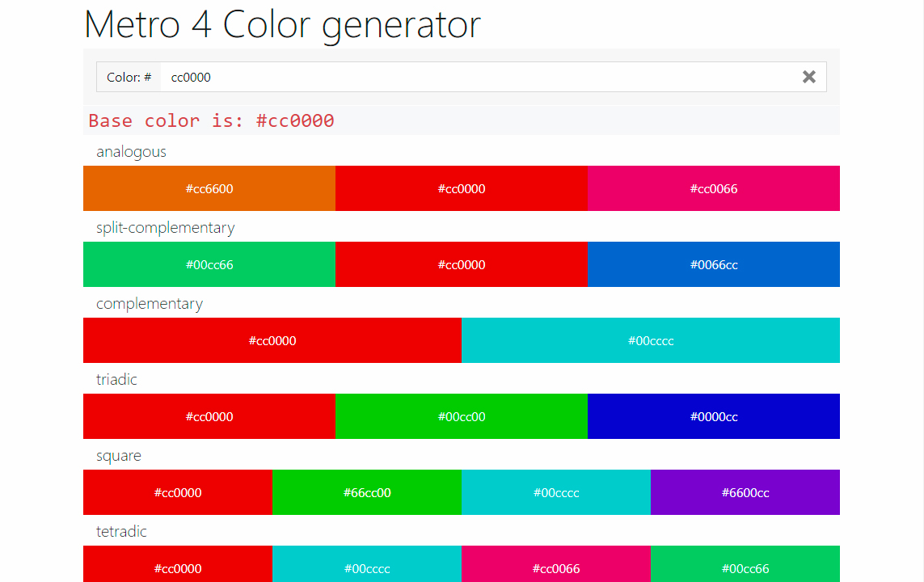Select the orange #cc6600 analogous swatch
The width and height of the screenshot is (924, 582).
pos(209,188)
